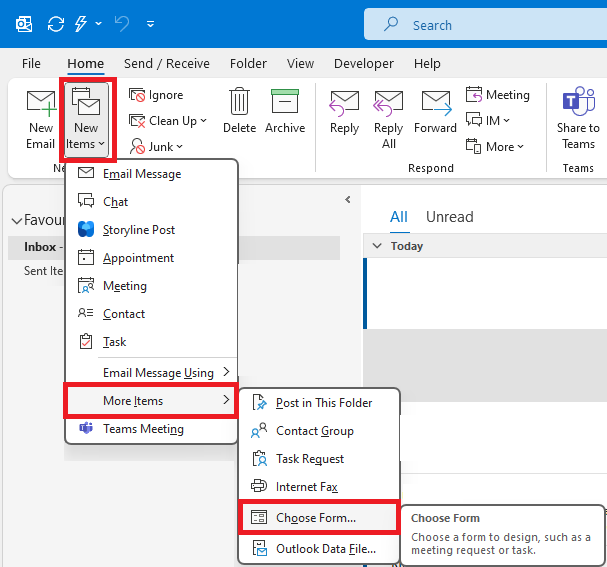Choose Post in This Folder
The height and width of the screenshot is (567, 607).
pyautogui.click(x=319, y=403)
